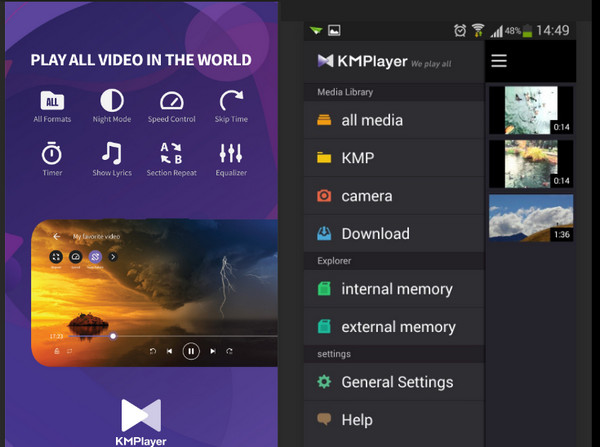The width and height of the screenshot is (600, 447).
Task: Click the yellow KMP folder icon
Action: 324,157
